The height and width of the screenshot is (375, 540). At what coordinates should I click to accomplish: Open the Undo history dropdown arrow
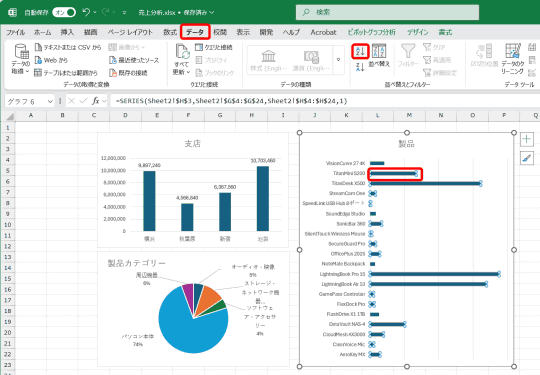[95, 12]
